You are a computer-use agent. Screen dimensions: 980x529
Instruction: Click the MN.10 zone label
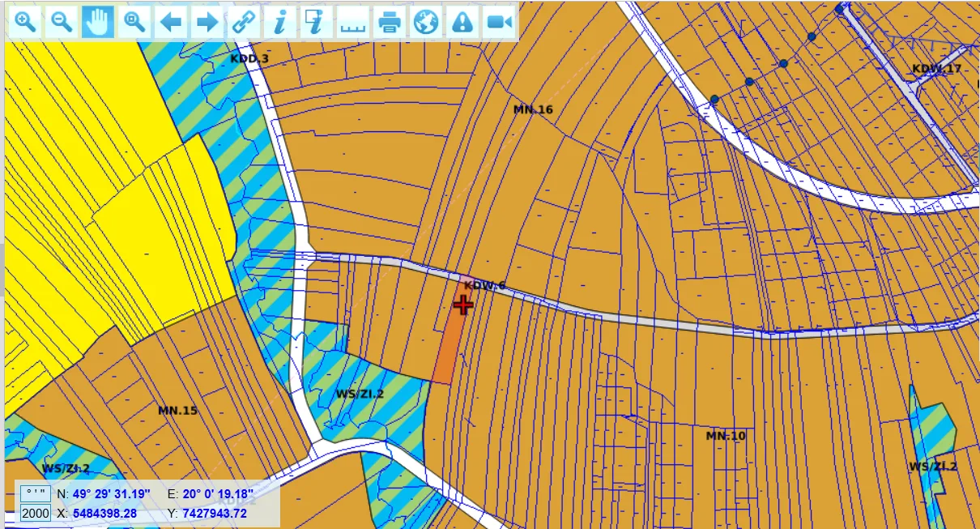(x=726, y=436)
